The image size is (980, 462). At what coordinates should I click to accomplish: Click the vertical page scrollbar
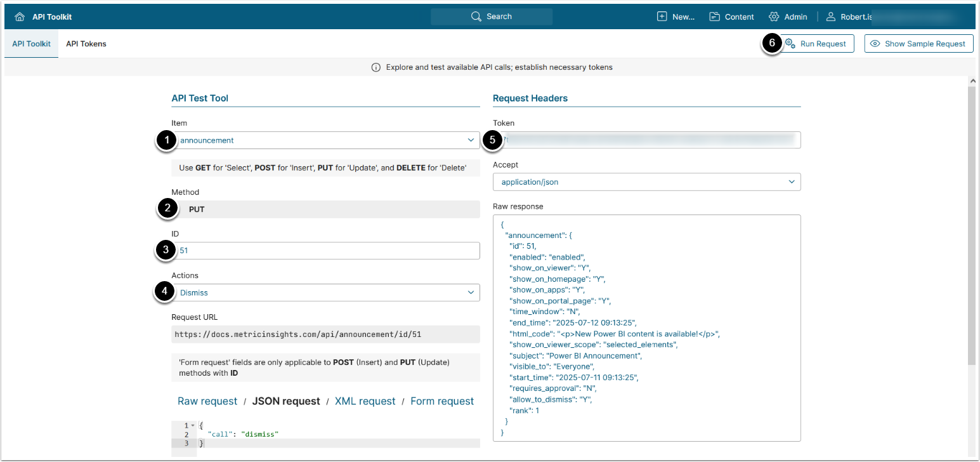971,222
